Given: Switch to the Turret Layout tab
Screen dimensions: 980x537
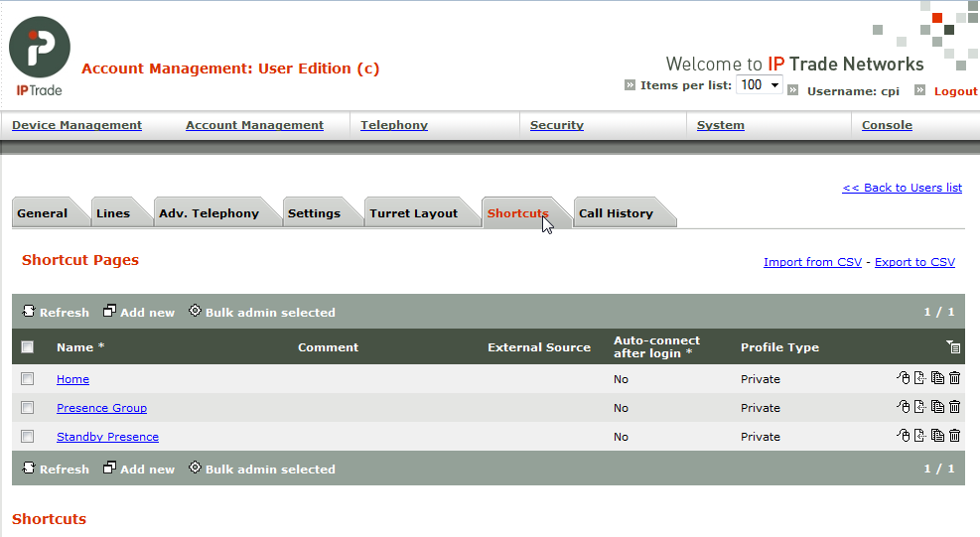Looking at the screenshot, I should point(413,213).
